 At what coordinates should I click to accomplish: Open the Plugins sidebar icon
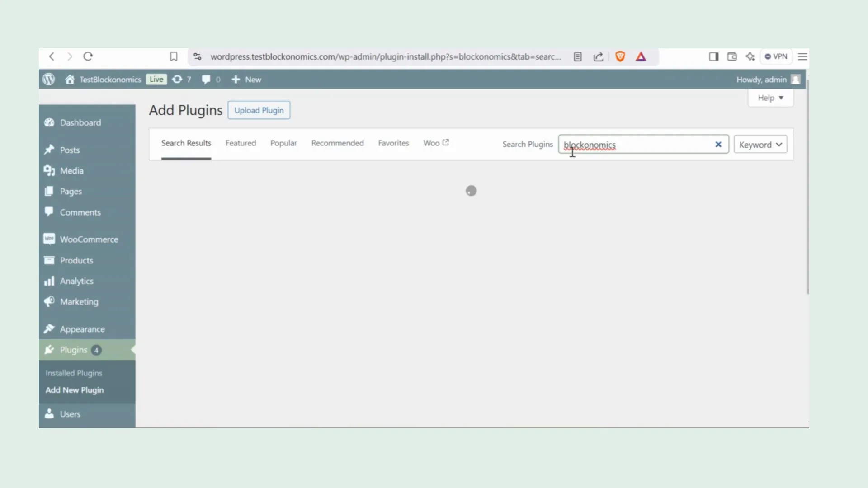point(49,350)
